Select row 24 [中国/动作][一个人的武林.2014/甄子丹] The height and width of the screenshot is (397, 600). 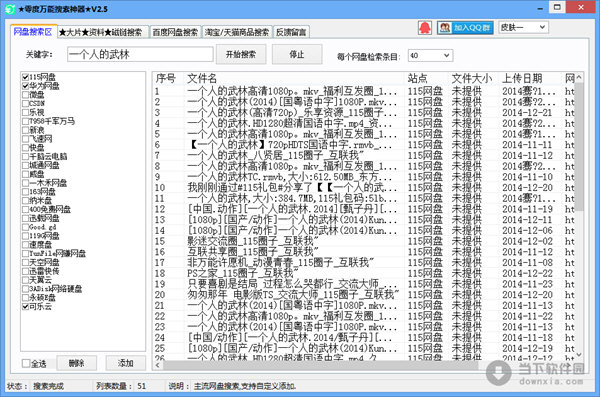click(364, 338)
